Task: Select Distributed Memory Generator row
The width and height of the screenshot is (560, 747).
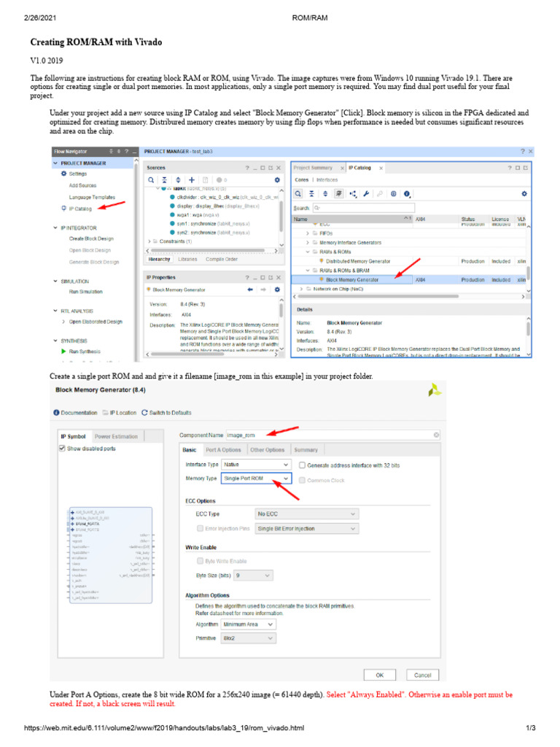Action: click(x=411, y=261)
